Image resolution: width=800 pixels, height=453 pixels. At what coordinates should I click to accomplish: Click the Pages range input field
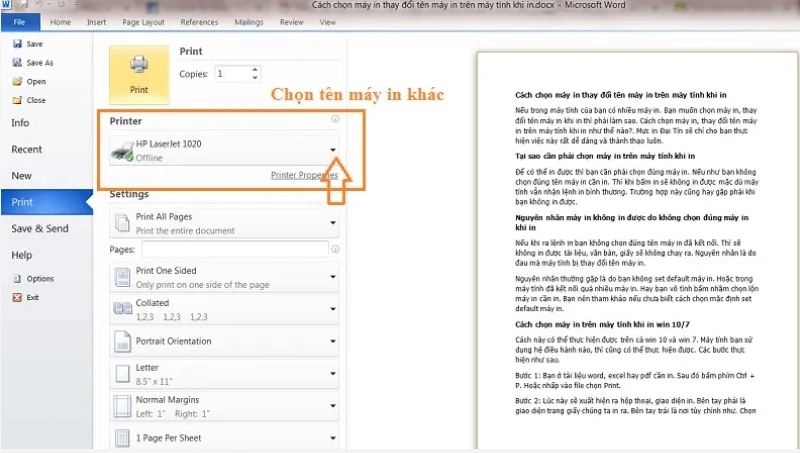point(235,249)
